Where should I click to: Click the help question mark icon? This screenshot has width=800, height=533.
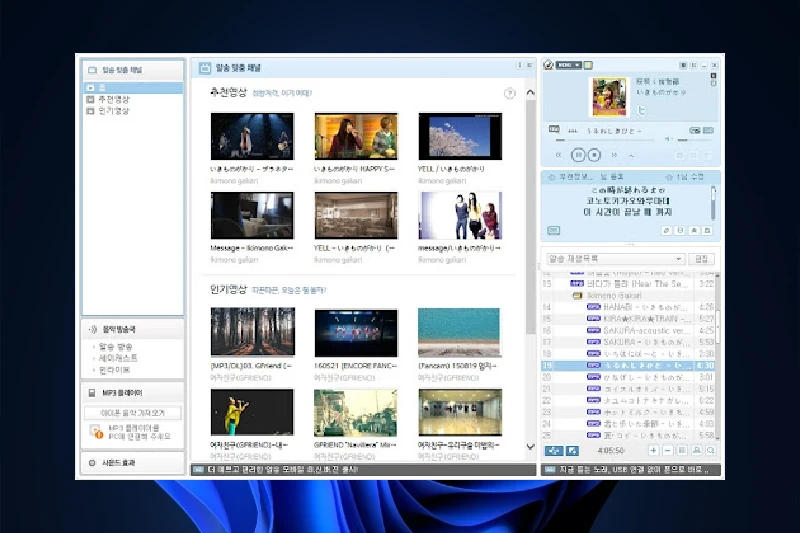509,93
